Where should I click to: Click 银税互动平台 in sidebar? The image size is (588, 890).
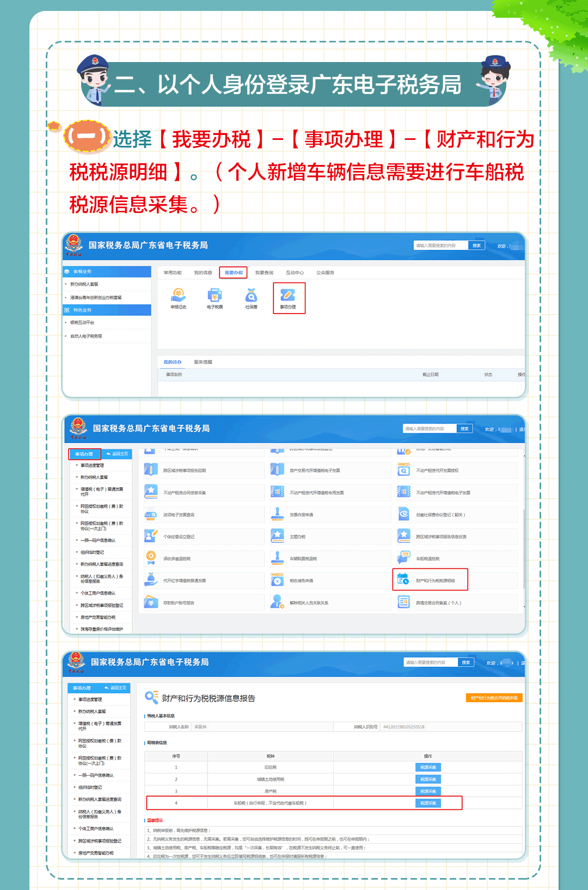click(82, 323)
